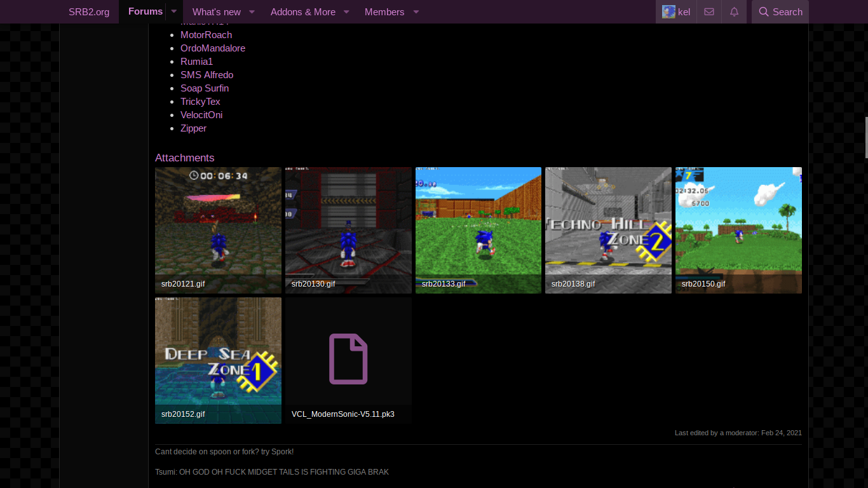The height and width of the screenshot is (488, 868).
Task: Click the page vertical scrollbar thumb
Action: (865, 137)
